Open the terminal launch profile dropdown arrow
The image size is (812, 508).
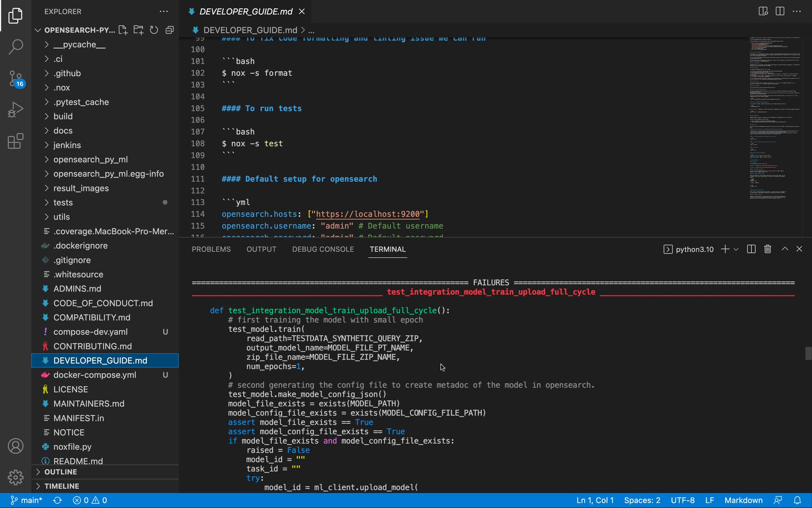coord(736,249)
